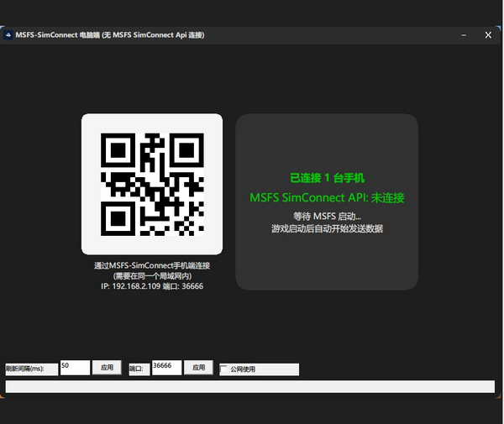Apply the port setting with 应用 button
This screenshot has width=504, height=424.
click(198, 368)
